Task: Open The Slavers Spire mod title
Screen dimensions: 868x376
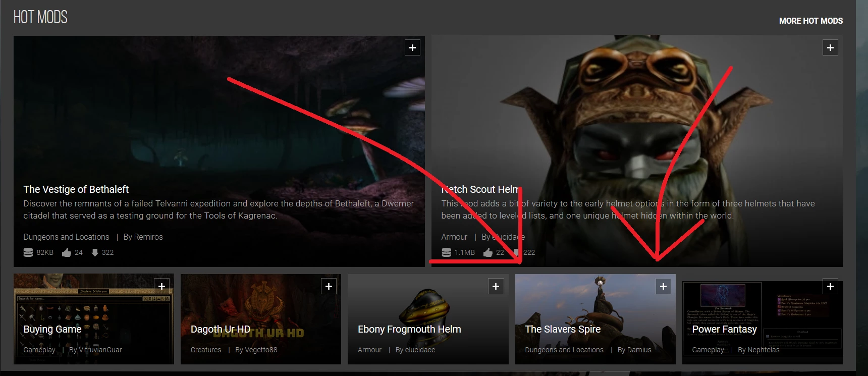Action: tap(563, 329)
